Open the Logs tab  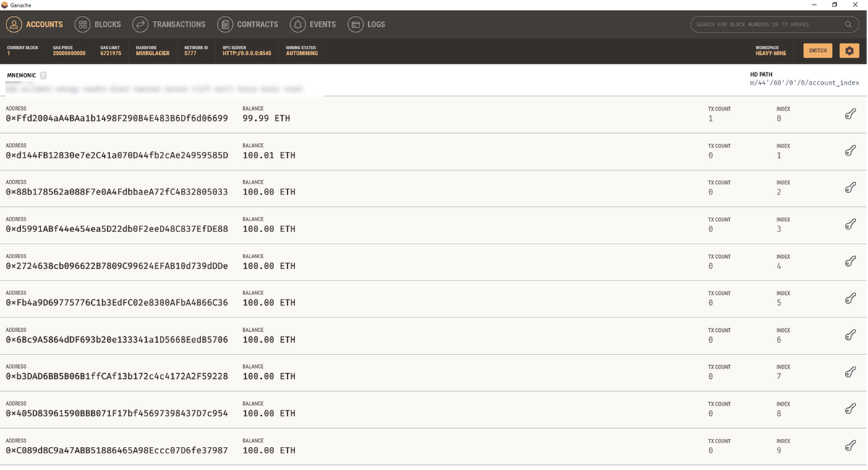[x=366, y=25]
